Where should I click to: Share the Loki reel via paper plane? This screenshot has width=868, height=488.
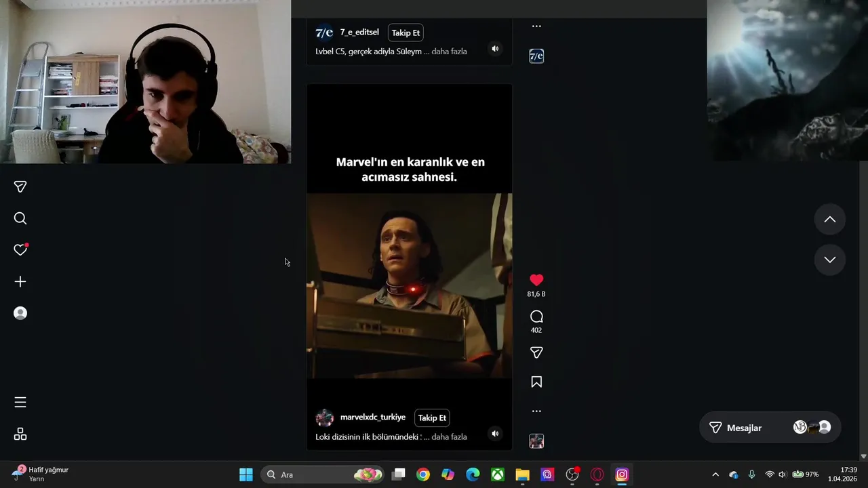pos(536,352)
